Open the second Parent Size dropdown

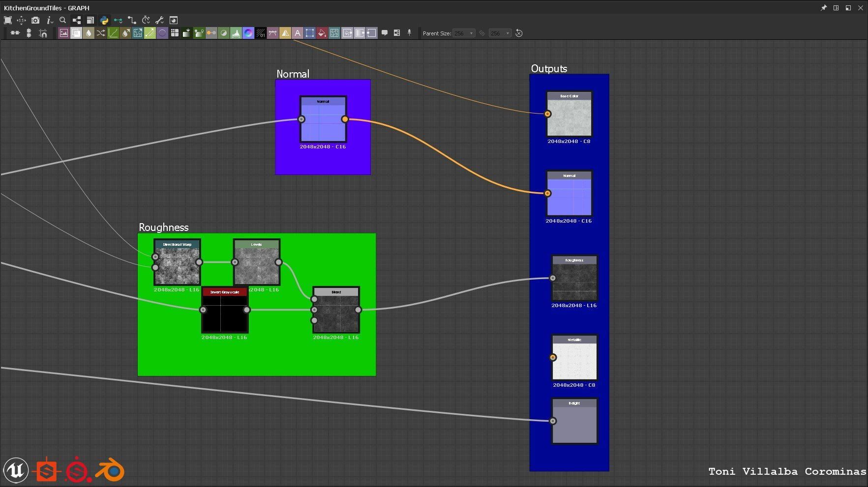500,33
